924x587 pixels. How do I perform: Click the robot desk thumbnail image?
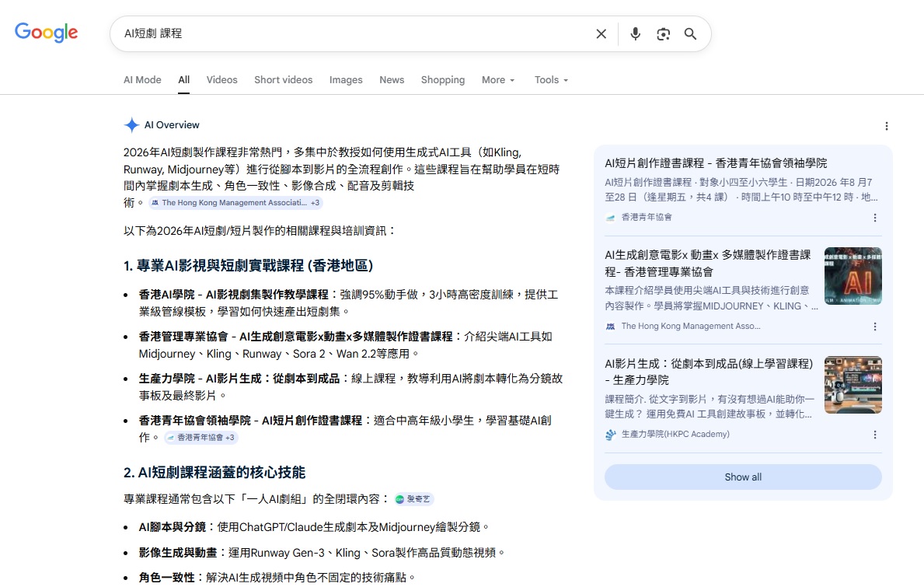[x=853, y=385]
